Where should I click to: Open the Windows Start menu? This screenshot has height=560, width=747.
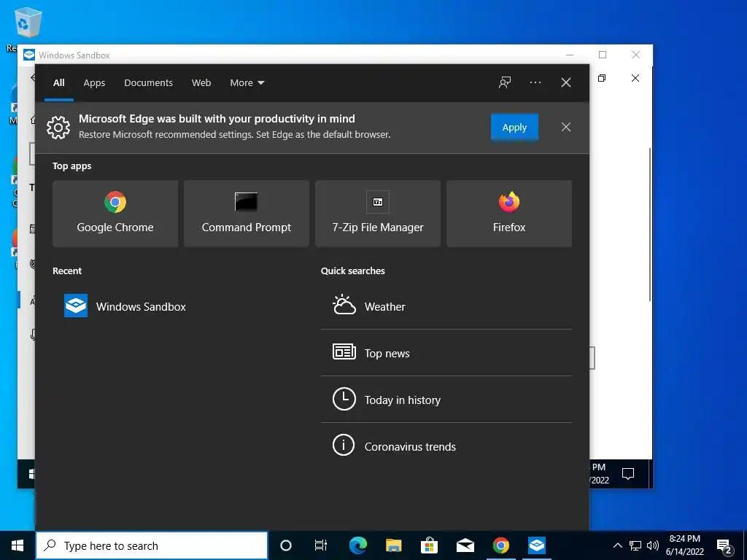(x=18, y=545)
